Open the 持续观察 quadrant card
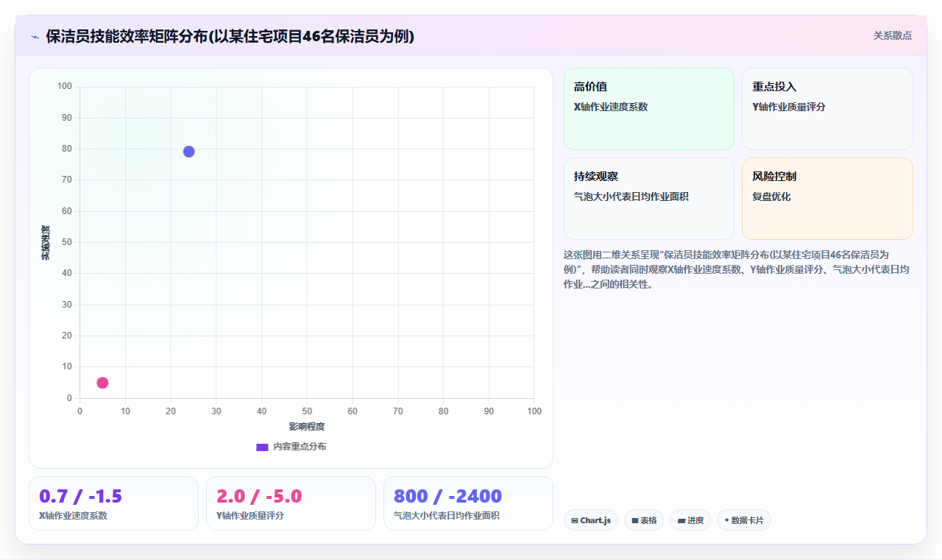Image resolution: width=942 pixels, height=560 pixels. tap(649, 199)
